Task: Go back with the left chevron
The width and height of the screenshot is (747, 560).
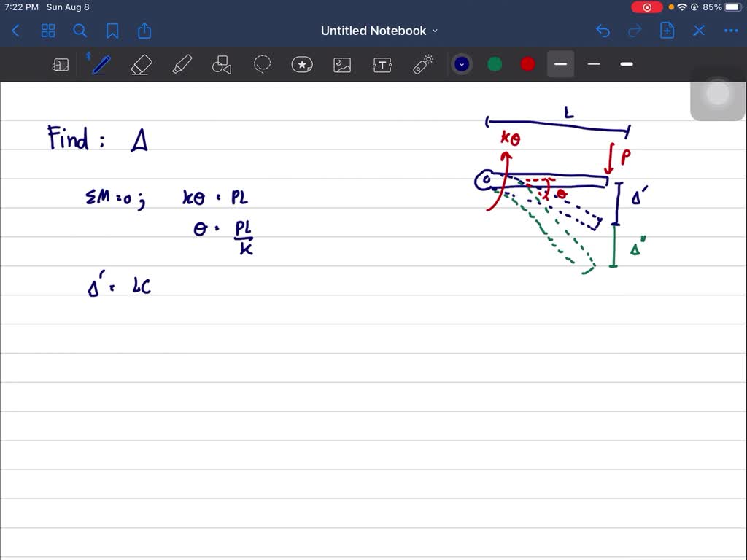Action: click(x=15, y=31)
